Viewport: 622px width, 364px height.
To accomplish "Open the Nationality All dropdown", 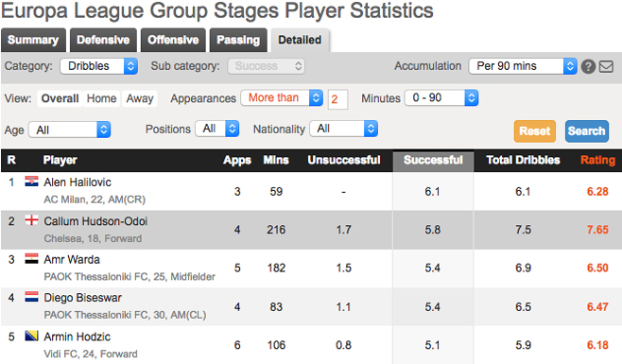I will 343,129.
